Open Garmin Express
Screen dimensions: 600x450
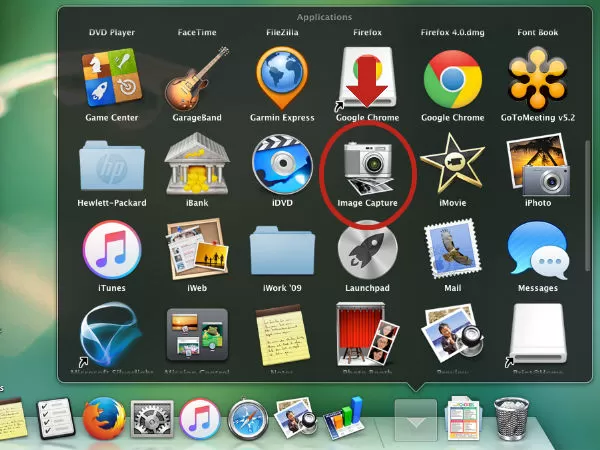[x=281, y=76]
